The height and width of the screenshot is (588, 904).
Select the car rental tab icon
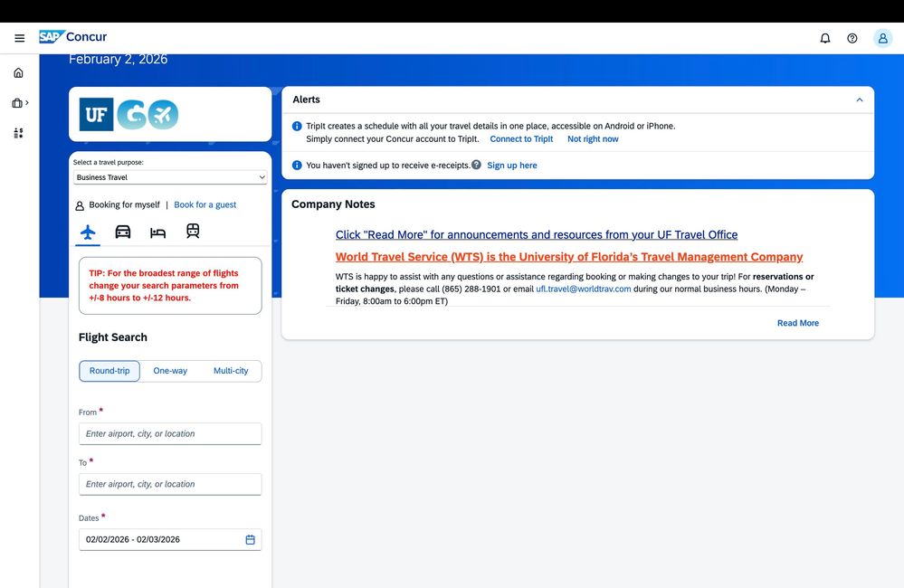(123, 232)
